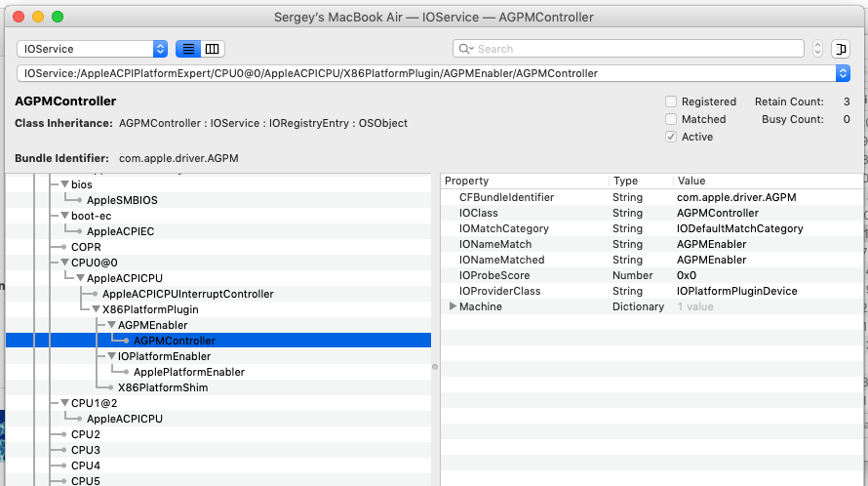Sort by the Value column header
Viewport: 868px width, 486px height.
768,181
